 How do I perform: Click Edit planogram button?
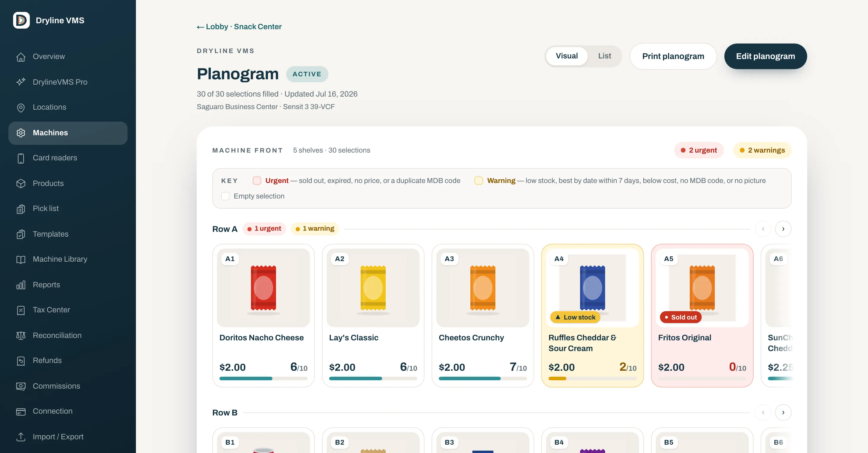pyautogui.click(x=765, y=56)
